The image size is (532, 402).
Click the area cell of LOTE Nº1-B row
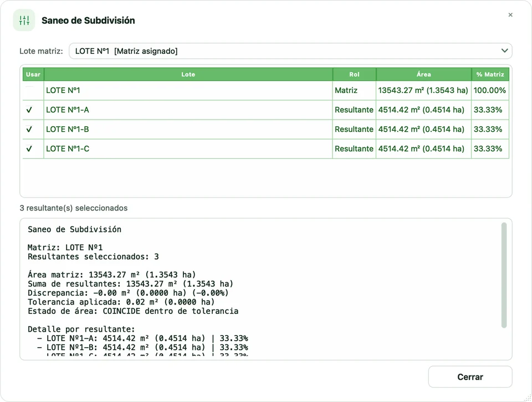424,129
